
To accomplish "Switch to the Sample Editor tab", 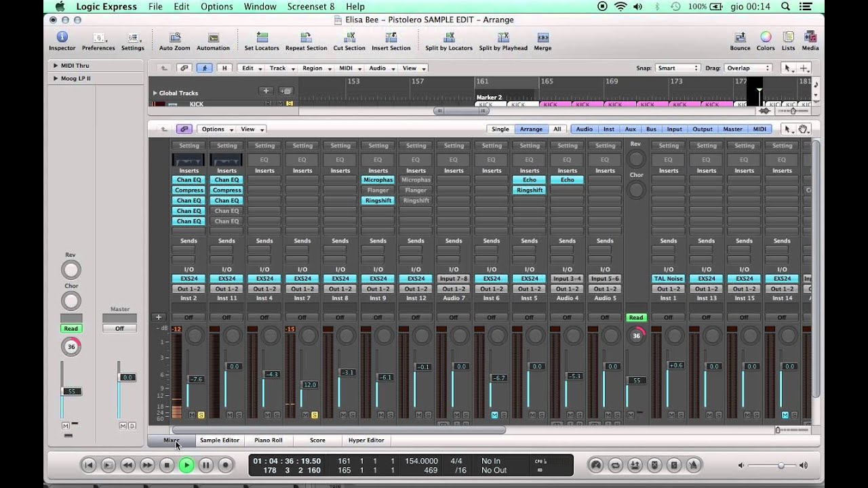I will point(220,440).
